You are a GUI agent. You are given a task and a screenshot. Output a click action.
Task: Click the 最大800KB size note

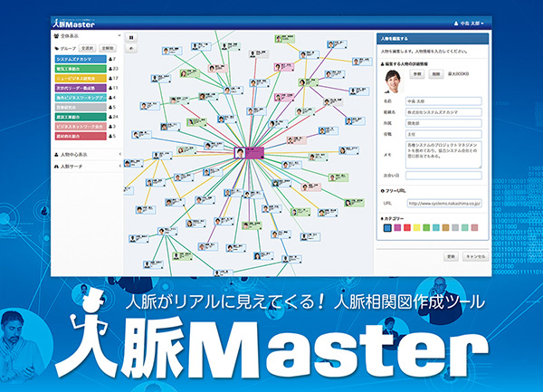click(x=459, y=74)
